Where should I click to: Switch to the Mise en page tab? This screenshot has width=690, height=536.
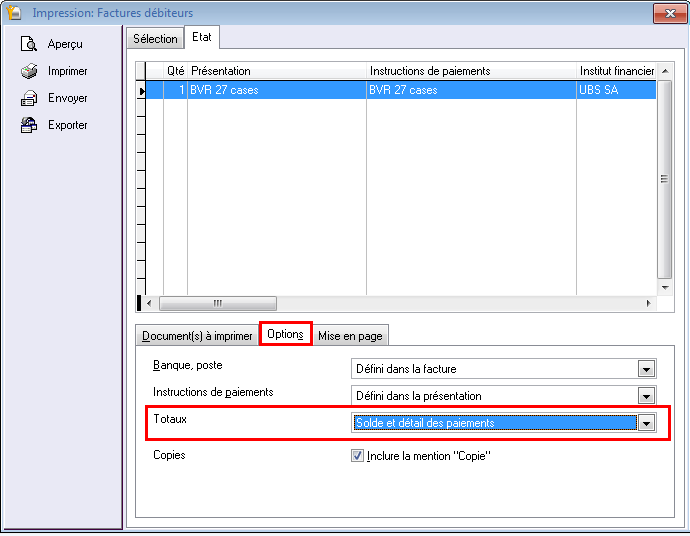pos(349,336)
